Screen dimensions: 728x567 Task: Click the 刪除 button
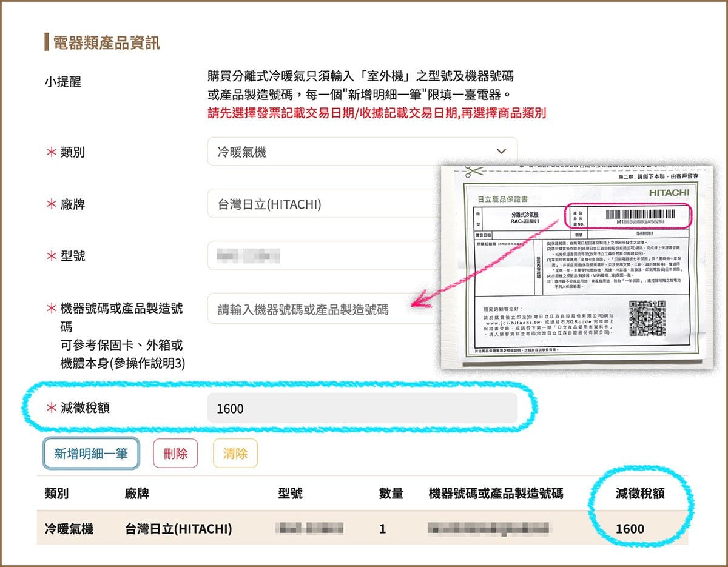pyautogui.click(x=175, y=453)
